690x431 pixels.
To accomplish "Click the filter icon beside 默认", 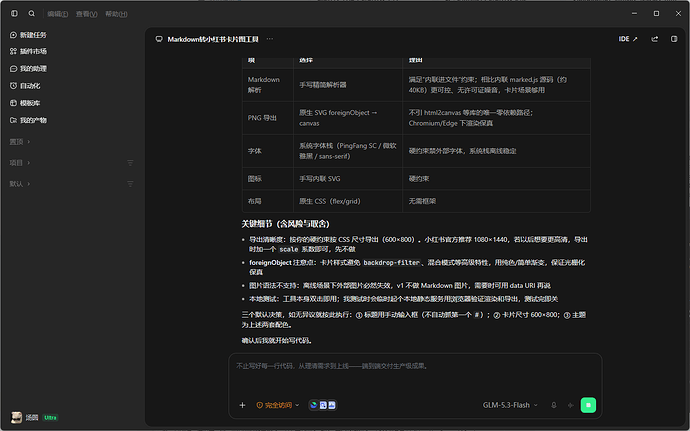I will (x=130, y=184).
